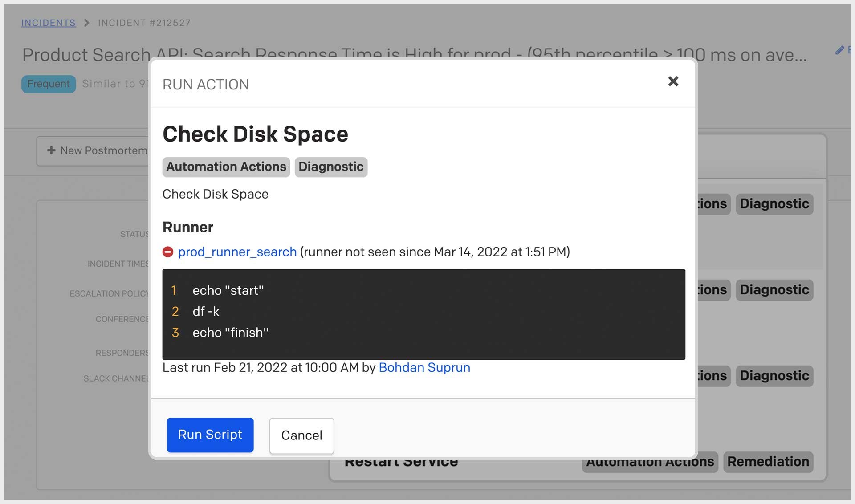Click the Remediation tag beside Restart Service
The image size is (855, 504).
coord(768,462)
